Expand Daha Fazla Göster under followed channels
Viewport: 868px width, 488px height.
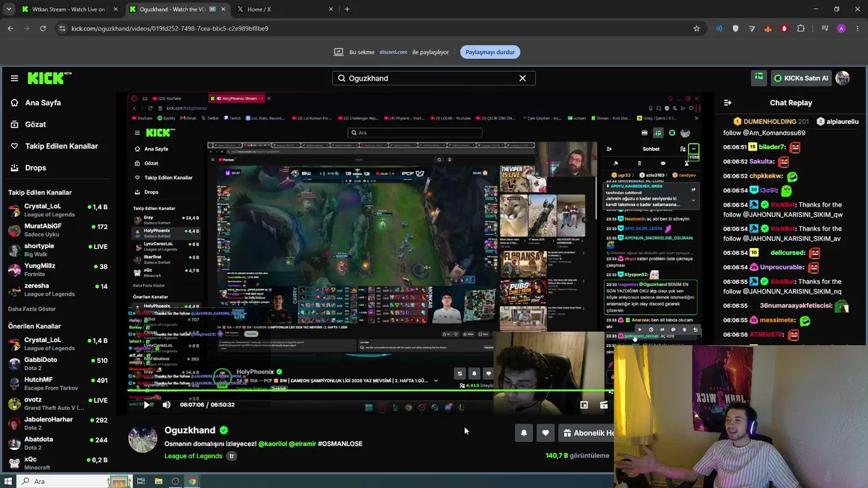pos(32,309)
